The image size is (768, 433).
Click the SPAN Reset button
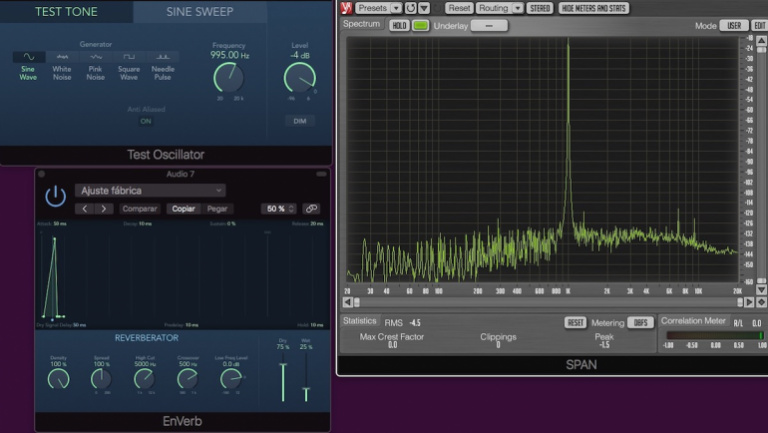459,8
